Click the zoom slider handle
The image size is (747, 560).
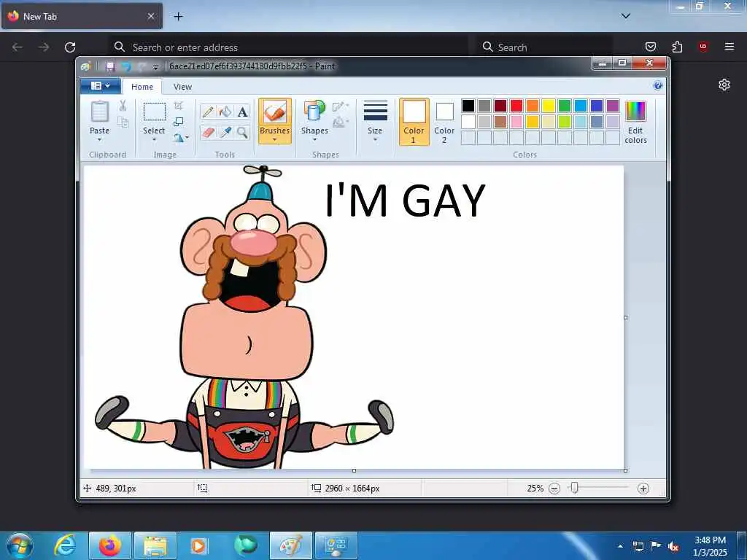tap(575, 488)
